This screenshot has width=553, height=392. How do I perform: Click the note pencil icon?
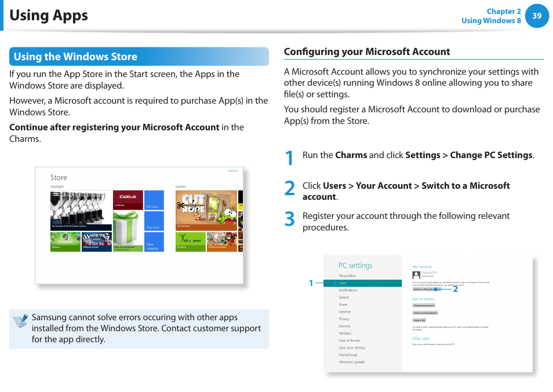pos(21,320)
